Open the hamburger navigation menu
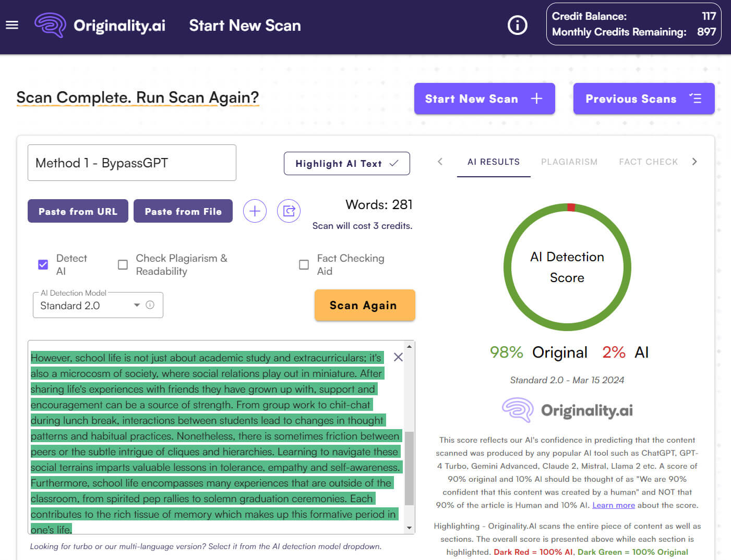This screenshot has width=731, height=560. [x=12, y=25]
